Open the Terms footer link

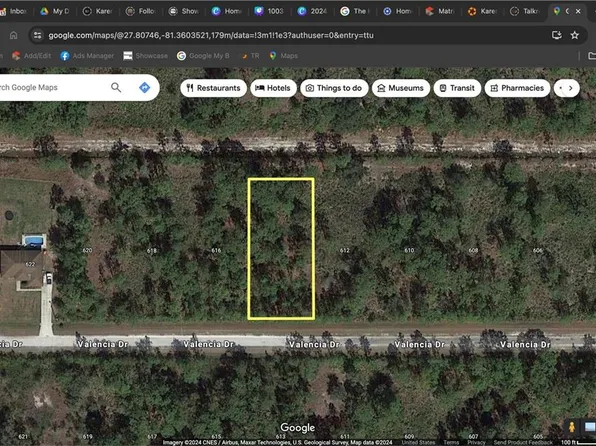[451, 442]
